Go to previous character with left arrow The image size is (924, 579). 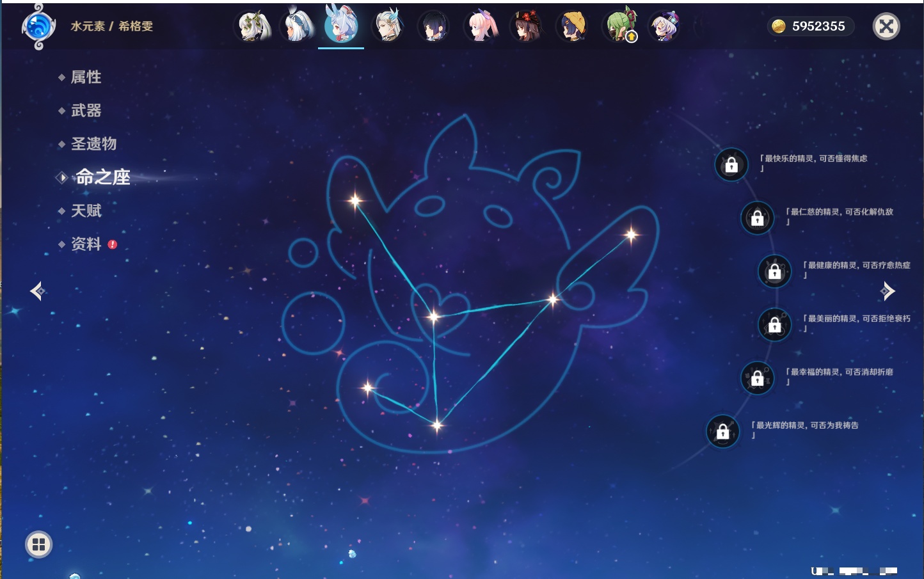coord(37,291)
